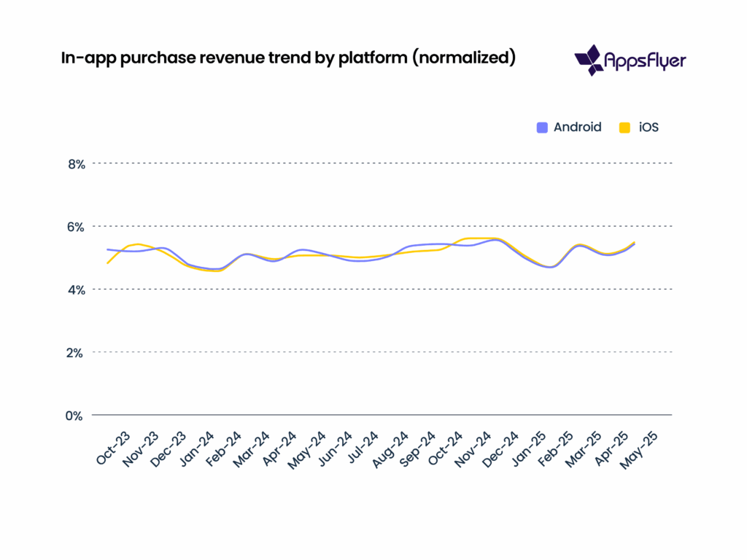Toggle the iOS series legend label
Screen dimensions: 747x560
click(x=649, y=127)
